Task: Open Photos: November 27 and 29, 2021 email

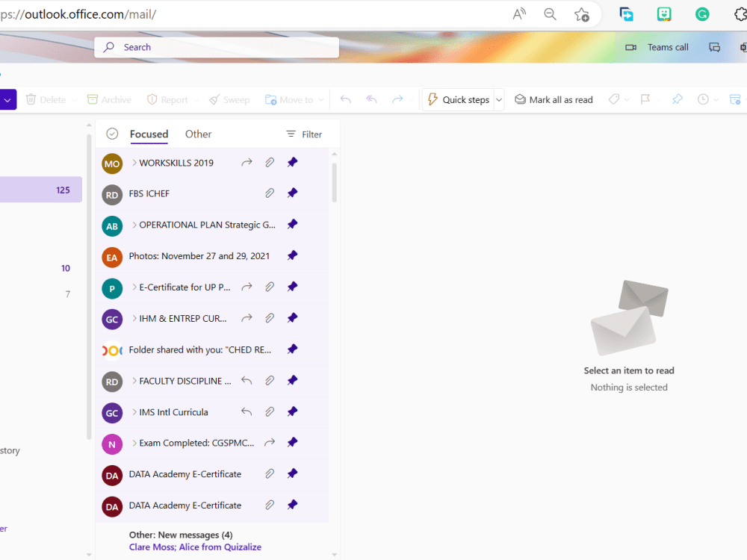Action: click(x=212, y=256)
